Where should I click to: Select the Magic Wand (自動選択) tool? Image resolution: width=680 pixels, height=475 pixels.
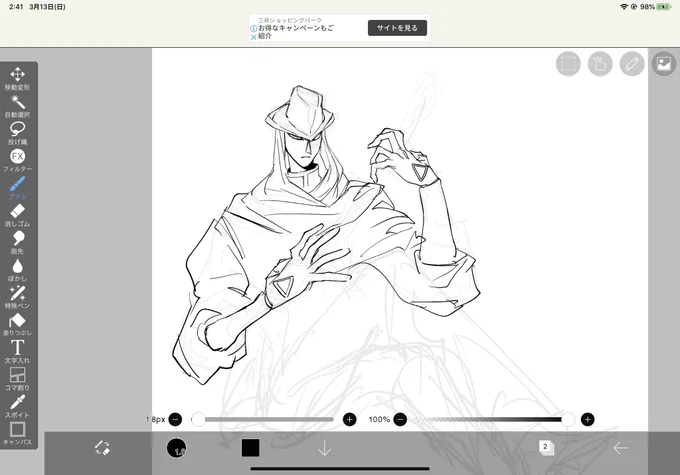[17, 106]
